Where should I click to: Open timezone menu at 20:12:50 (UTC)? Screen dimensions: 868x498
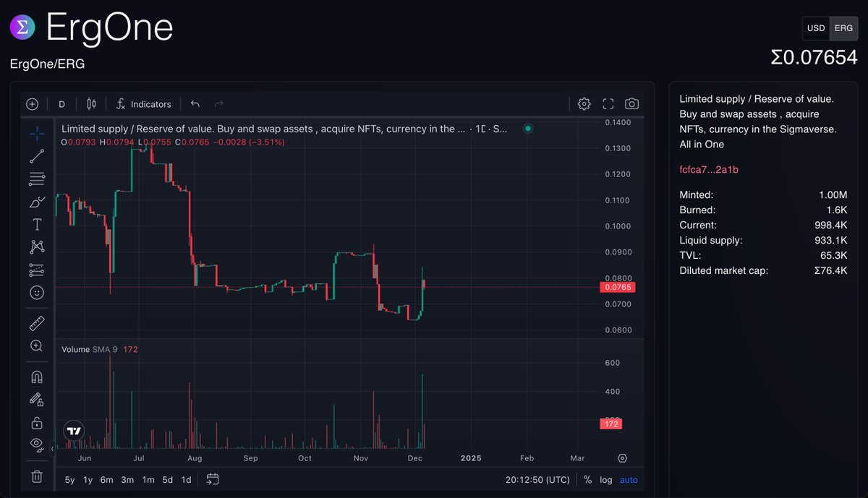pos(538,480)
